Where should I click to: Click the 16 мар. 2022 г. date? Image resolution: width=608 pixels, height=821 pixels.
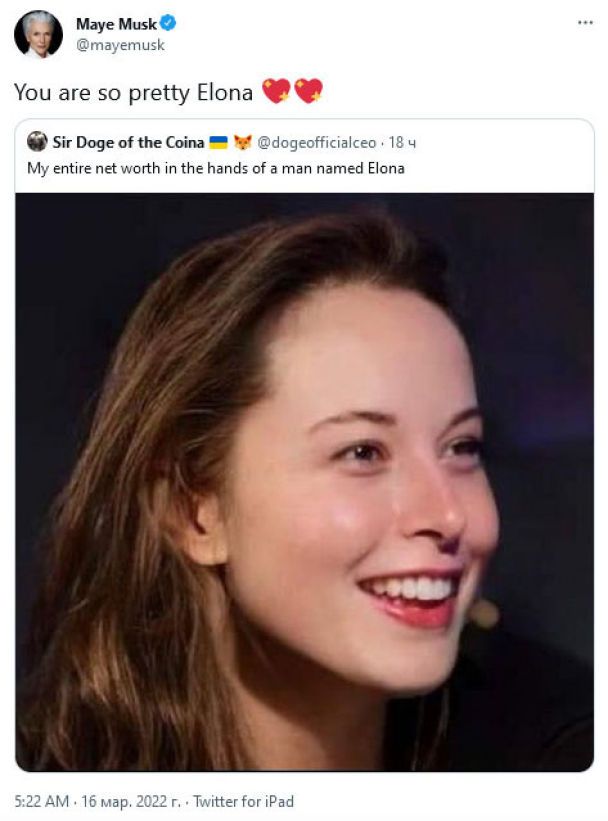[126, 800]
